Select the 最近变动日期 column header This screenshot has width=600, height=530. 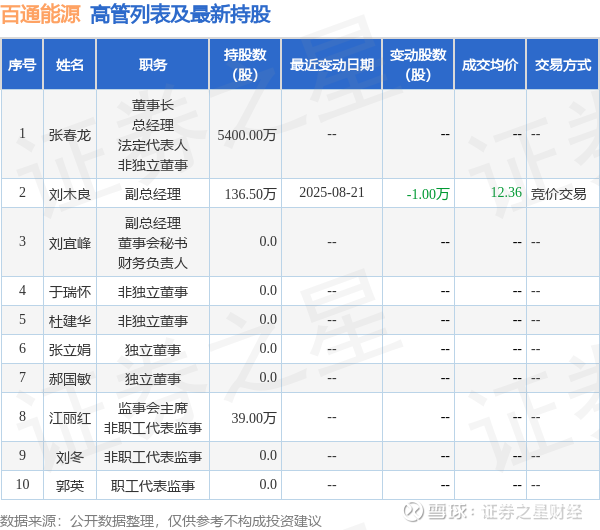(332, 65)
